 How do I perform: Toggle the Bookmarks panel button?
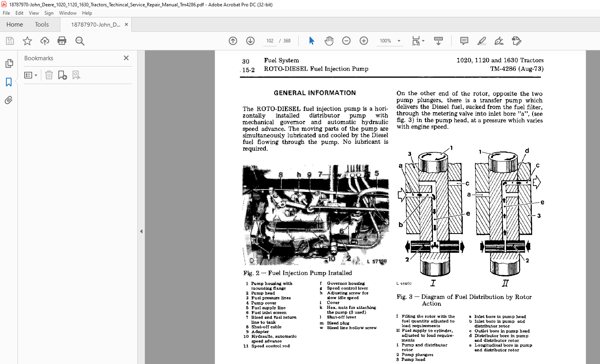(x=9, y=82)
